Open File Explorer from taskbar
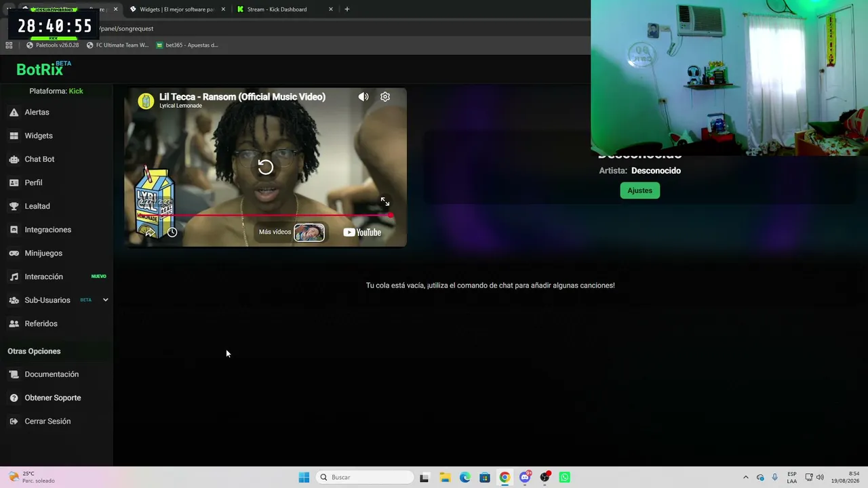 [445, 477]
